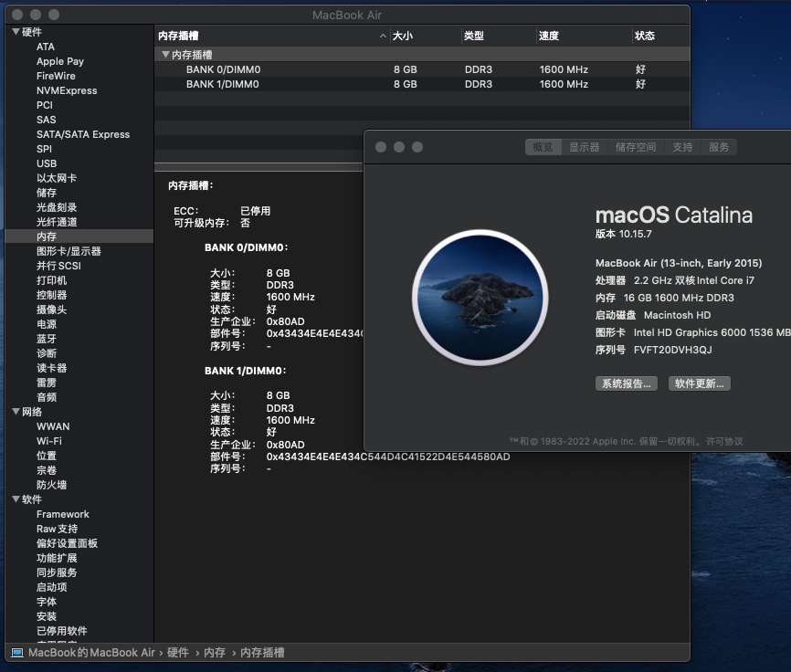Select 以太网卡 in sidebar
The image size is (791, 672).
tap(57, 178)
